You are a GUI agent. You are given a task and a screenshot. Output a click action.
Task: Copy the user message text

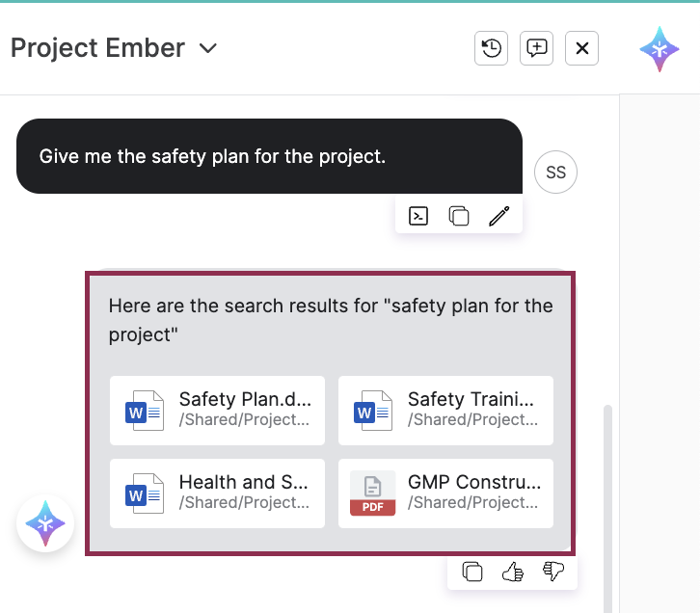coord(459,216)
